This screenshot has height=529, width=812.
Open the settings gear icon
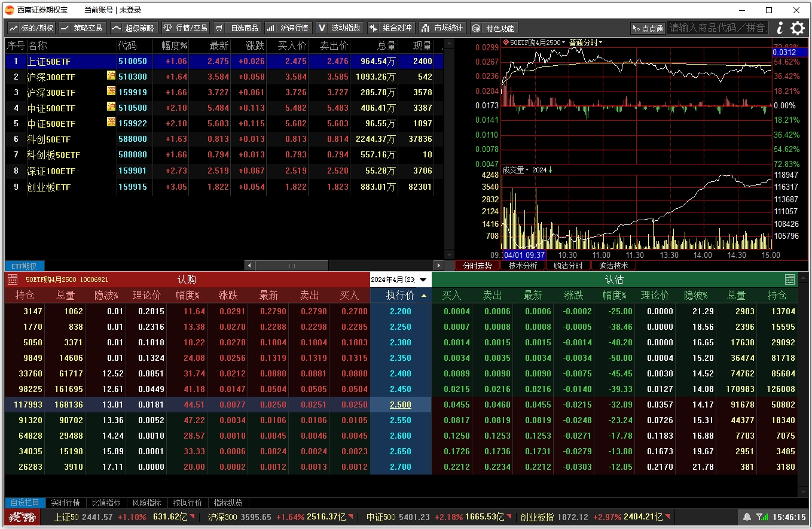[x=798, y=28]
